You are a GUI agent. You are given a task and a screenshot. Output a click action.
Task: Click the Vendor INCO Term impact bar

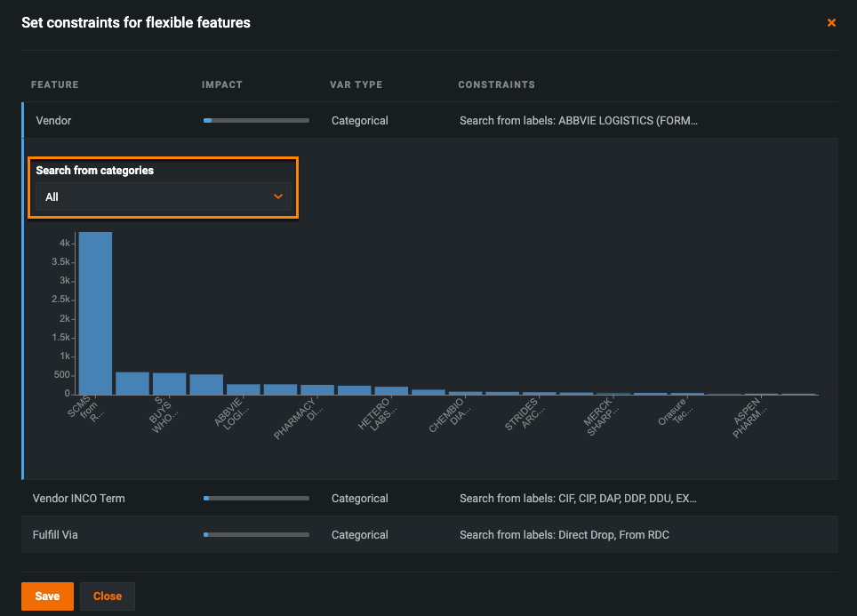click(256, 499)
